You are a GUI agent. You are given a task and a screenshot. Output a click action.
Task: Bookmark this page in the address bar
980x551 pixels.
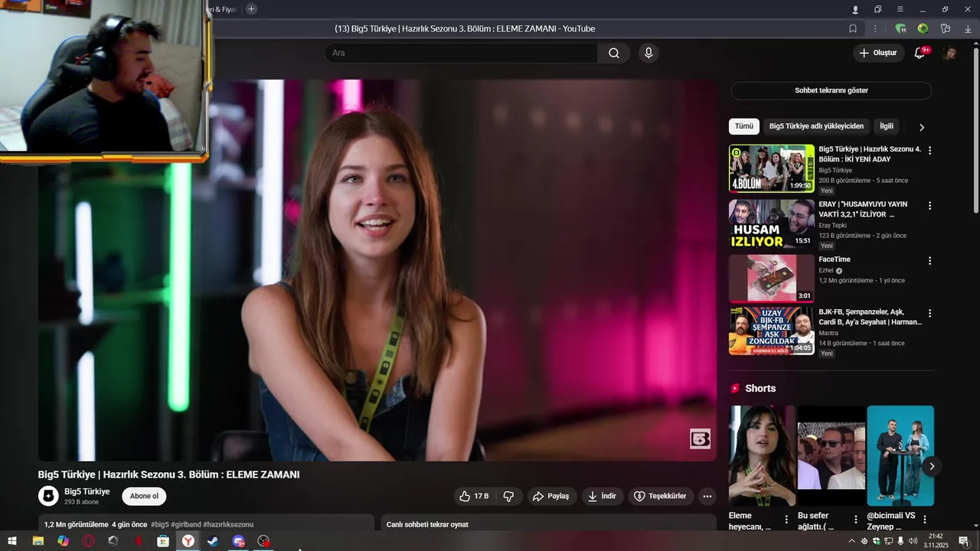tap(853, 28)
